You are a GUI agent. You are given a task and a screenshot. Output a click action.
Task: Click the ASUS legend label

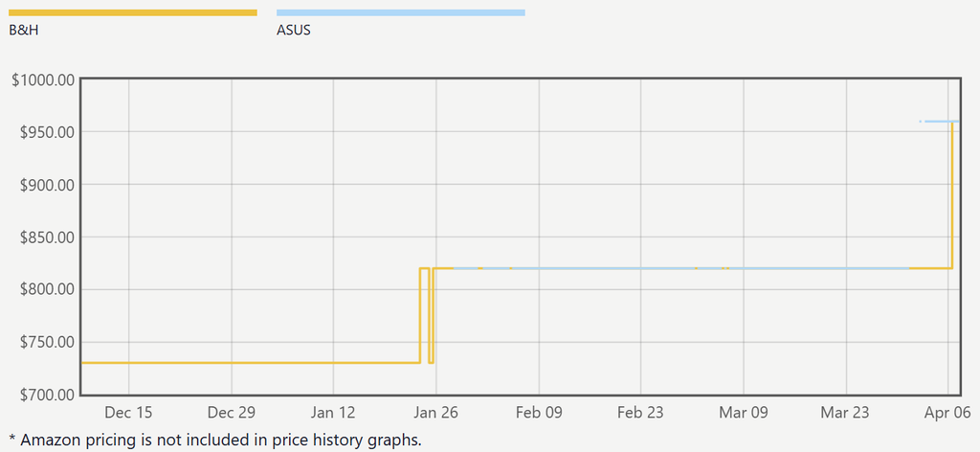click(x=293, y=30)
